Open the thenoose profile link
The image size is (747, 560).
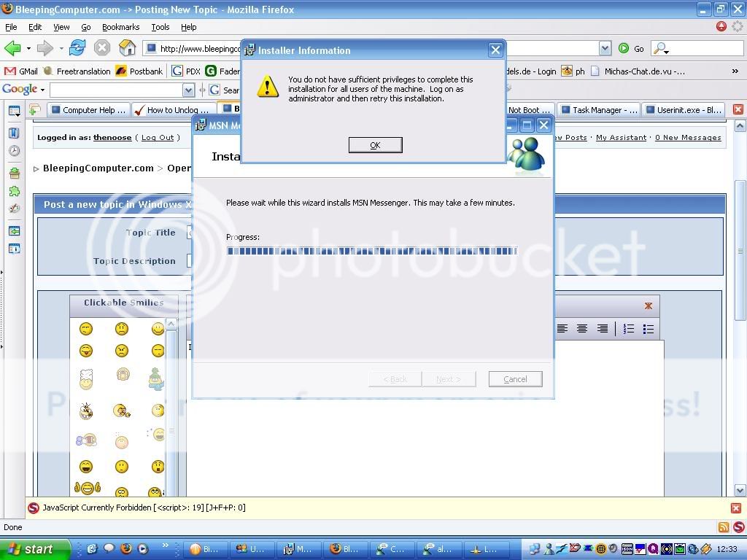(112, 138)
